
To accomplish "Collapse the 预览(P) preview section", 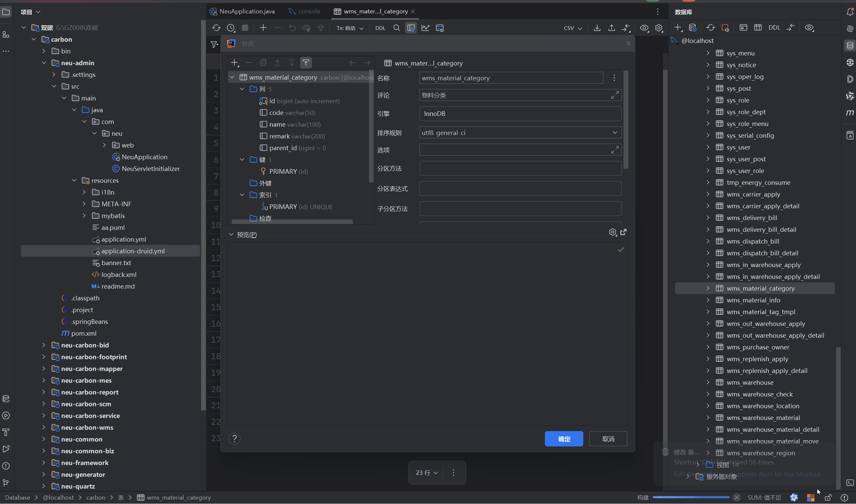I will [231, 235].
